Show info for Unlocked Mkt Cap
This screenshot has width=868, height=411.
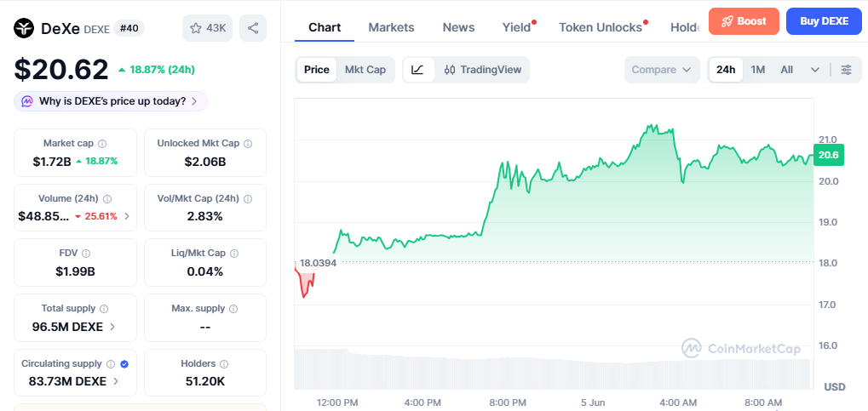pyautogui.click(x=248, y=144)
